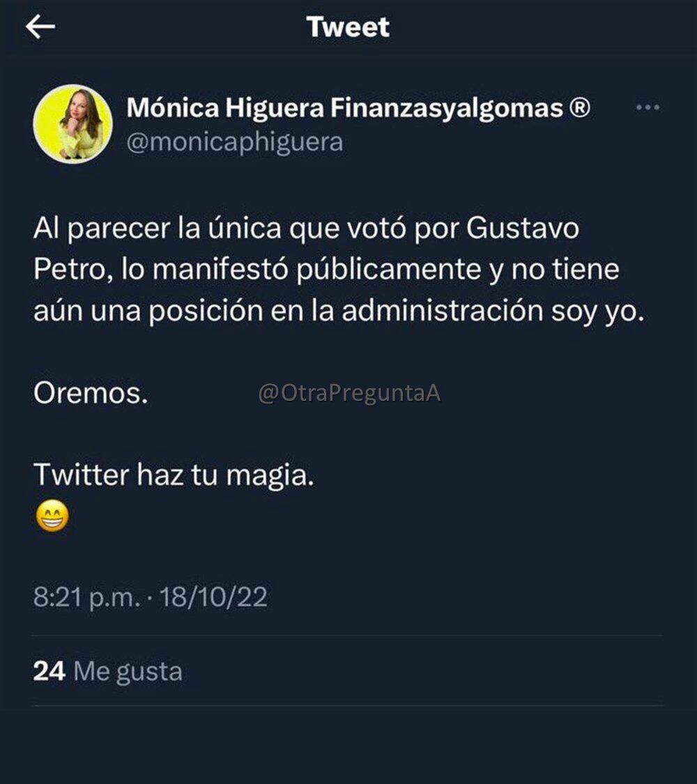Screen dimensions: 697x784
Task: Open the three-dot more options menu
Action: coord(648,108)
